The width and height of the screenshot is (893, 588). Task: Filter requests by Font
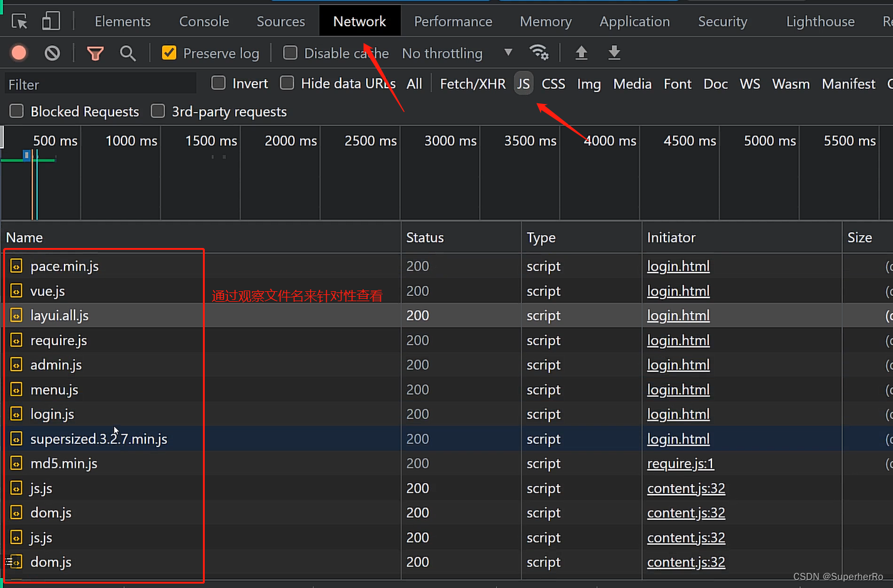click(x=678, y=84)
